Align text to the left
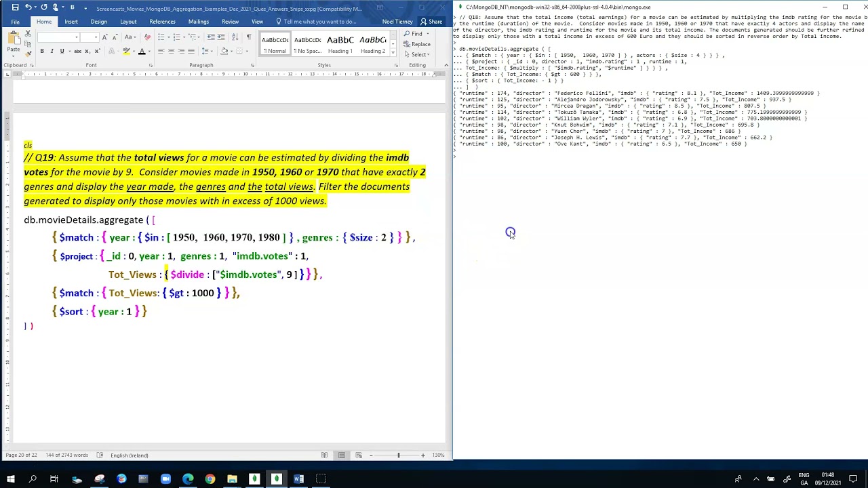 pos(161,52)
